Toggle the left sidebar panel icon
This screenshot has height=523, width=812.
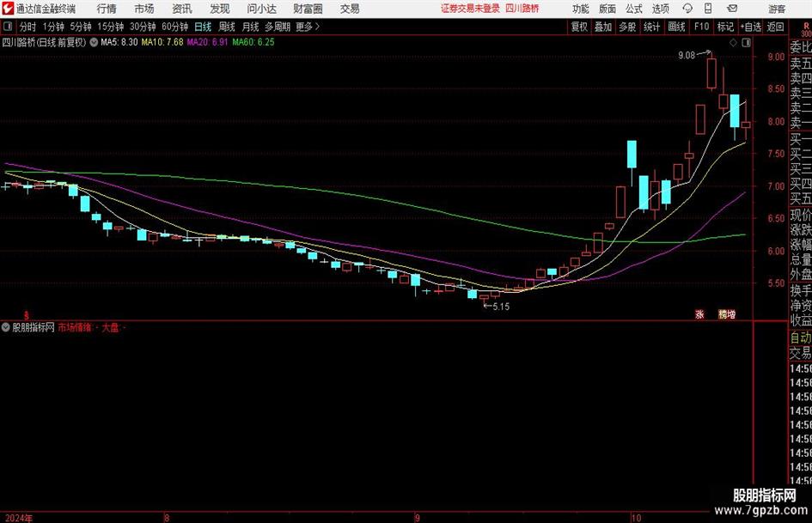click(8, 27)
